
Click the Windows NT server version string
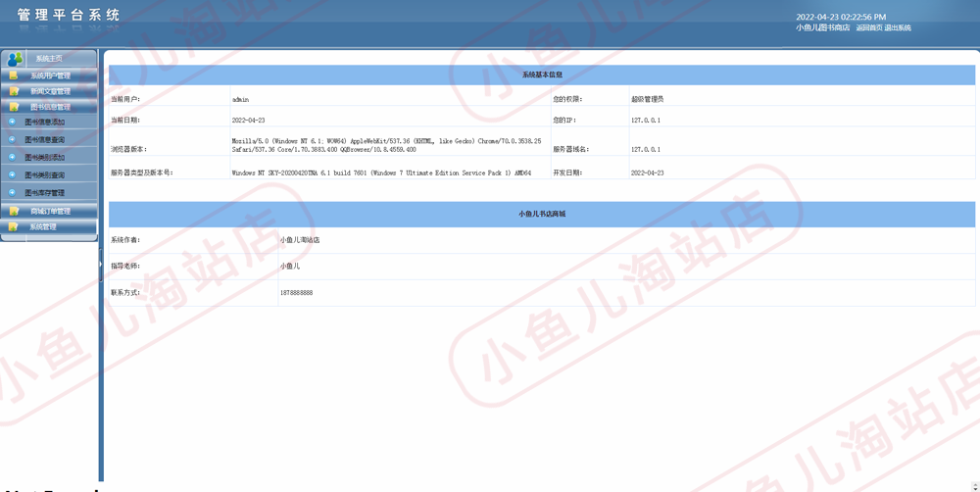(381, 172)
